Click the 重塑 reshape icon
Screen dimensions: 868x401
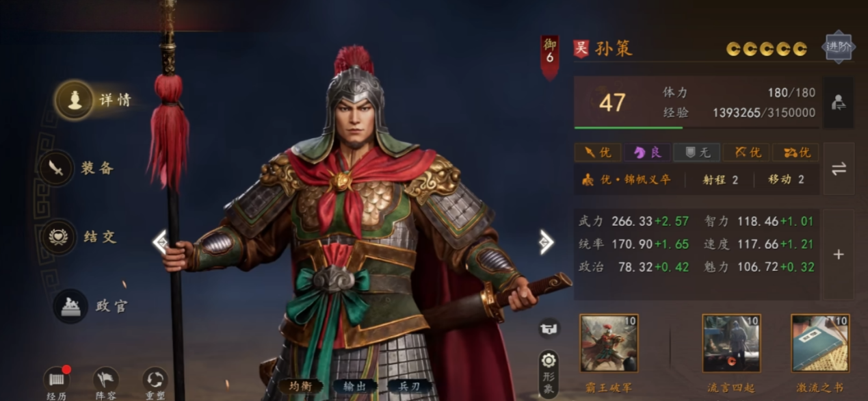155,379
